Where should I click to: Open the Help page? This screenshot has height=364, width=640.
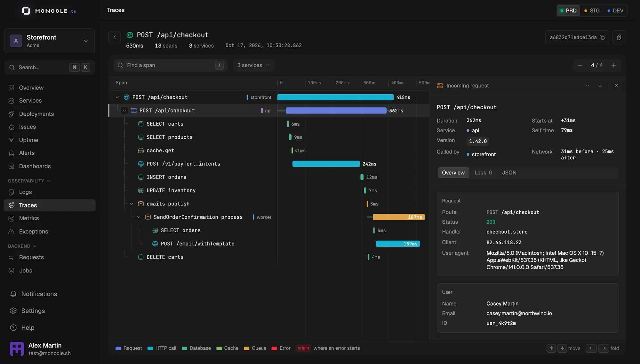(x=50, y=328)
